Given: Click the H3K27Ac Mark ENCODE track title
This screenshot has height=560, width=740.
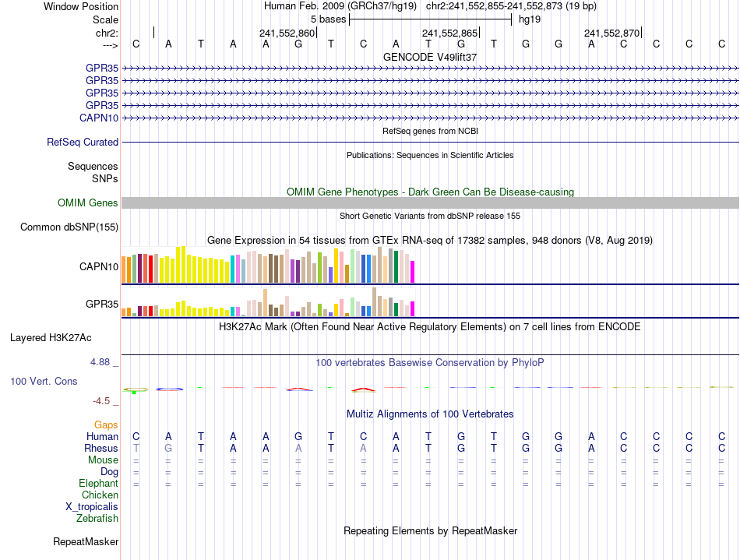Looking at the screenshot, I should [430, 327].
